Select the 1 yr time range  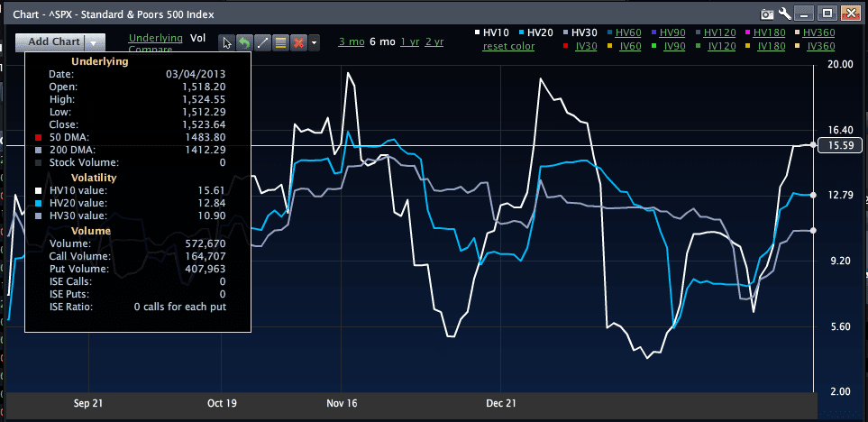tap(409, 42)
